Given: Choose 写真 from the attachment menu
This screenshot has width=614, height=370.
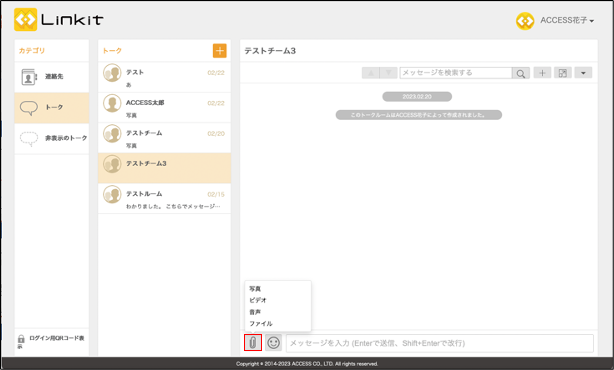Looking at the screenshot, I should coord(255,289).
